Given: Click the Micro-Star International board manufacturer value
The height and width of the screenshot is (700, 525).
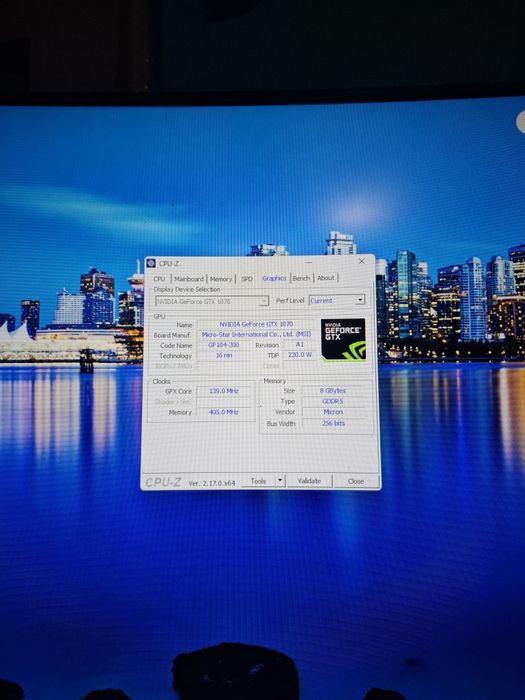Looking at the screenshot, I should [x=256, y=334].
